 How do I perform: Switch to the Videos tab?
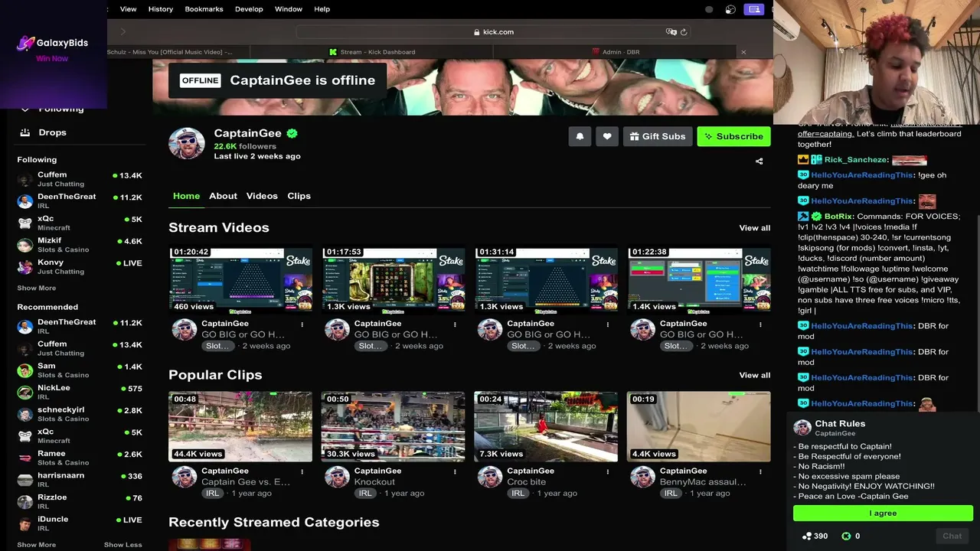(262, 196)
